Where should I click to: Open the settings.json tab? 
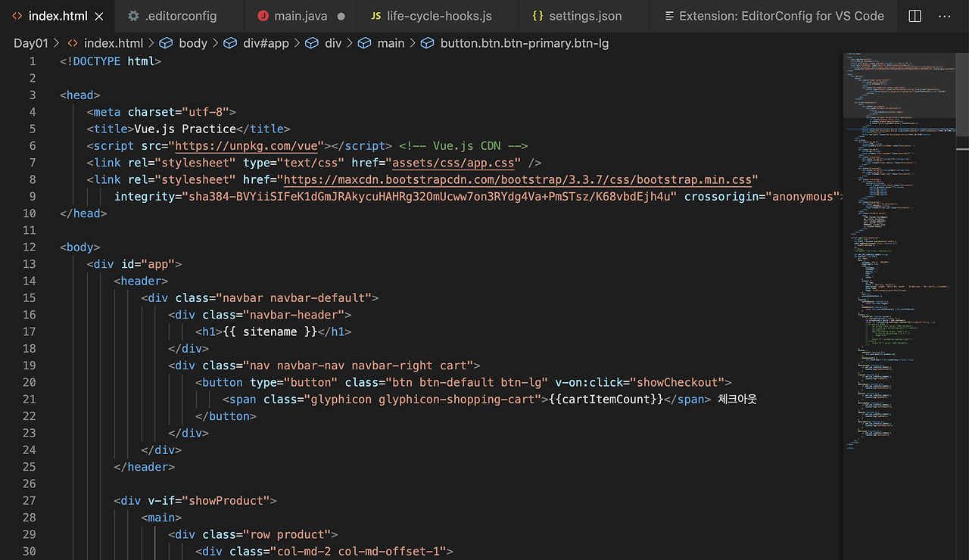click(x=584, y=15)
